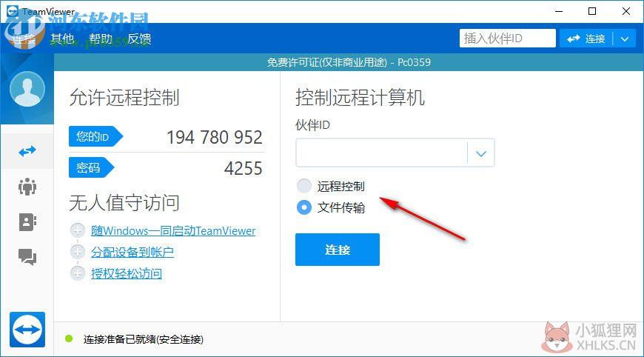Open the 分配设备到帐户 link
This screenshot has width=644, height=357.
[133, 252]
